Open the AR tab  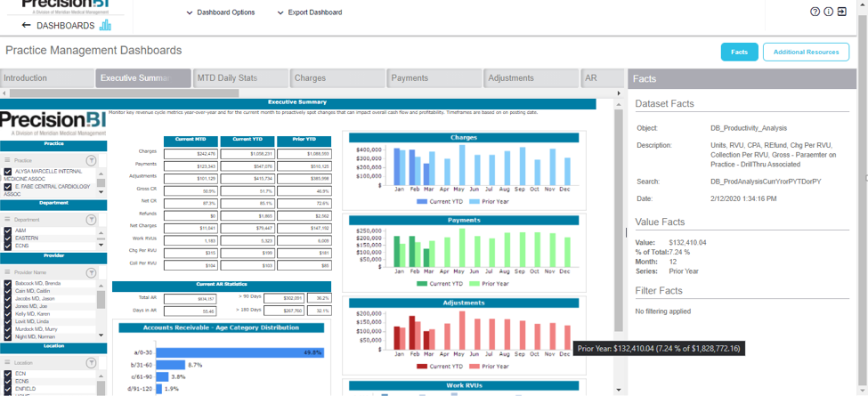pos(603,78)
